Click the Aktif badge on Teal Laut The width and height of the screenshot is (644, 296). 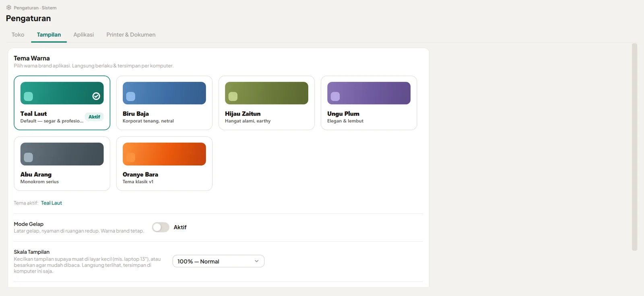click(94, 117)
